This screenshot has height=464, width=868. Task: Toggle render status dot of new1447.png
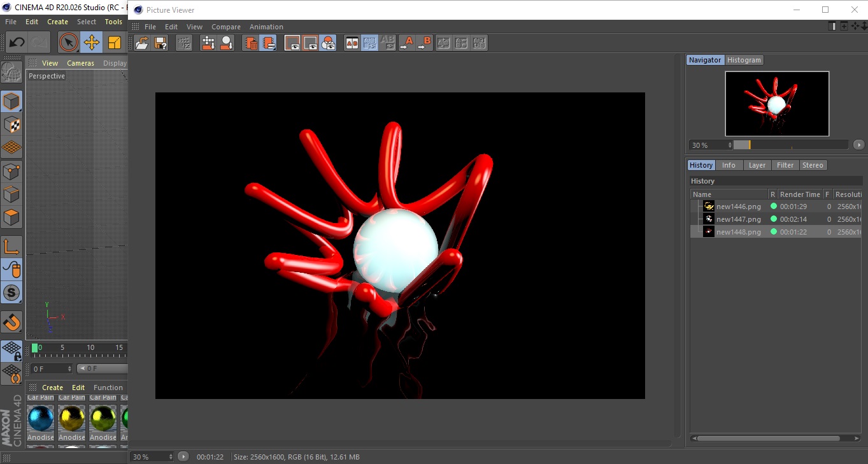[773, 219]
